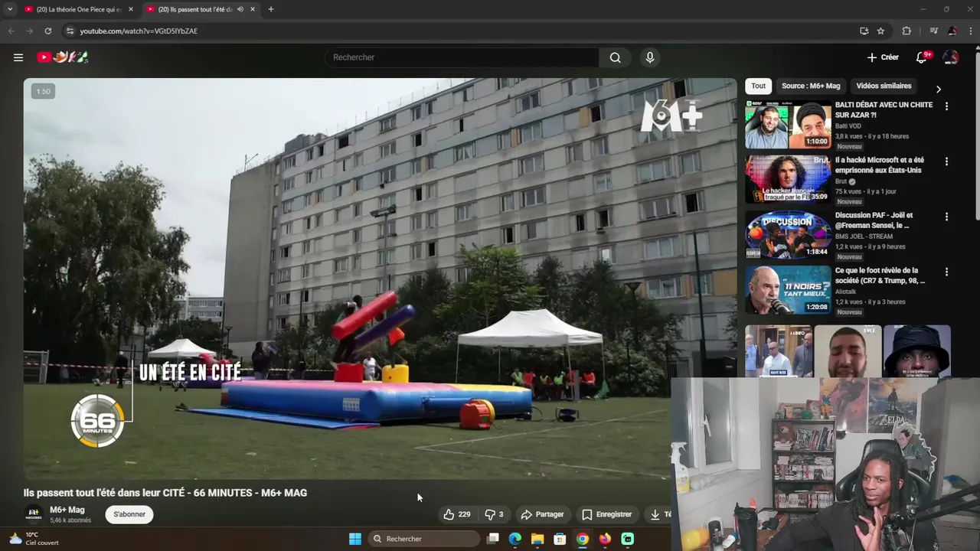Click the Windows taskbar Rechercher box
This screenshot has width=980, height=551.
pos(423,539)
